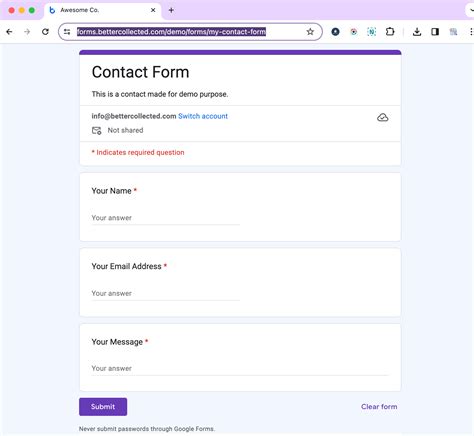Screen dimensions: 474x436
Task: Open site information icon in address bar
Action: coord(67,32)
